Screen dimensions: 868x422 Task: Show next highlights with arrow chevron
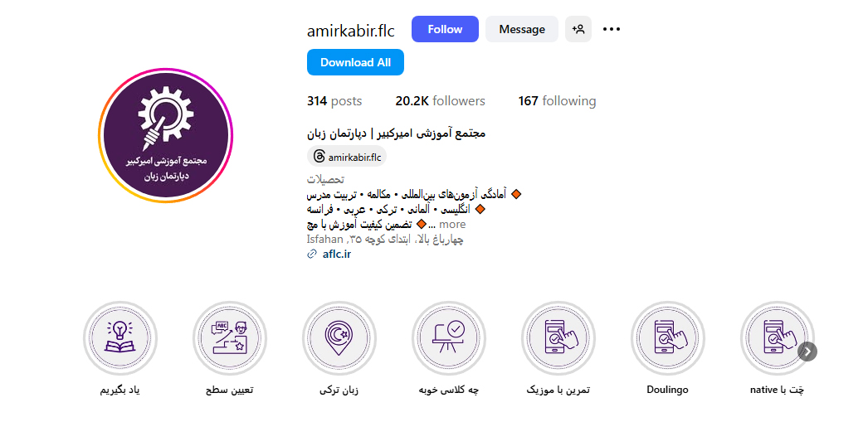(x=807, y=352)
